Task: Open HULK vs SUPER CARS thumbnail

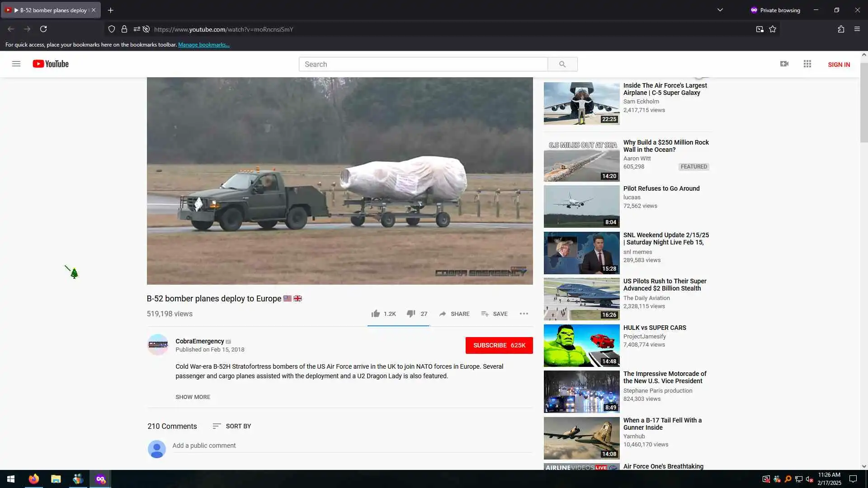Action: tap(581, 345)
